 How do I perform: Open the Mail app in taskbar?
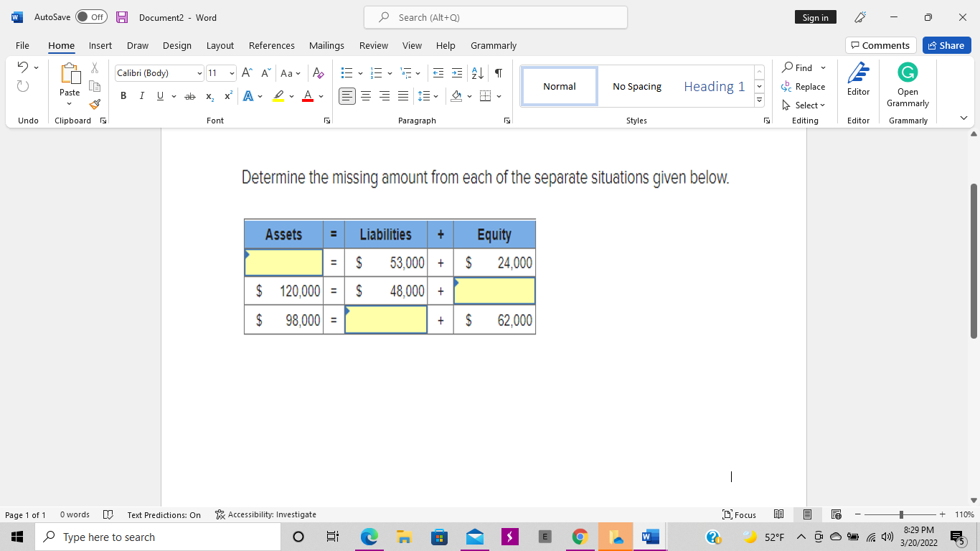pyautogui.click(x=474, y=537)
